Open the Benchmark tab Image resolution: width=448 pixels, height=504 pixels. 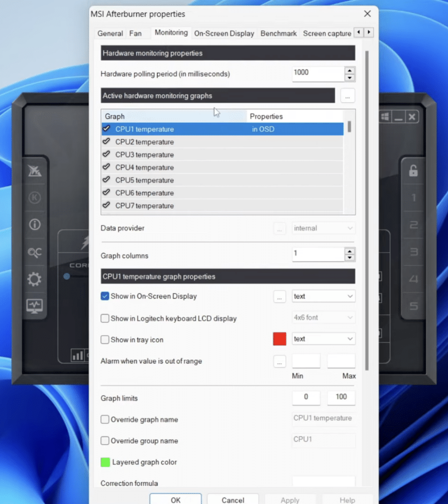tap(278, 33)
